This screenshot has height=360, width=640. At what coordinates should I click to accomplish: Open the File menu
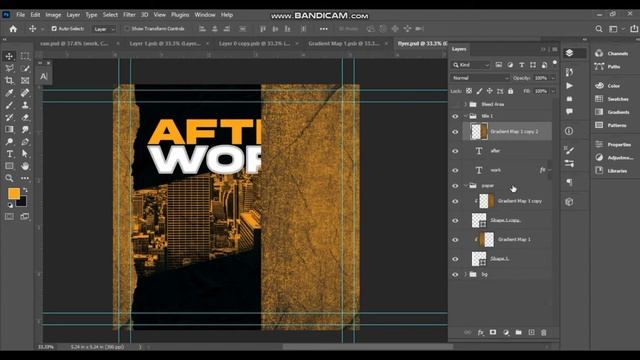(x=20, y=15)
